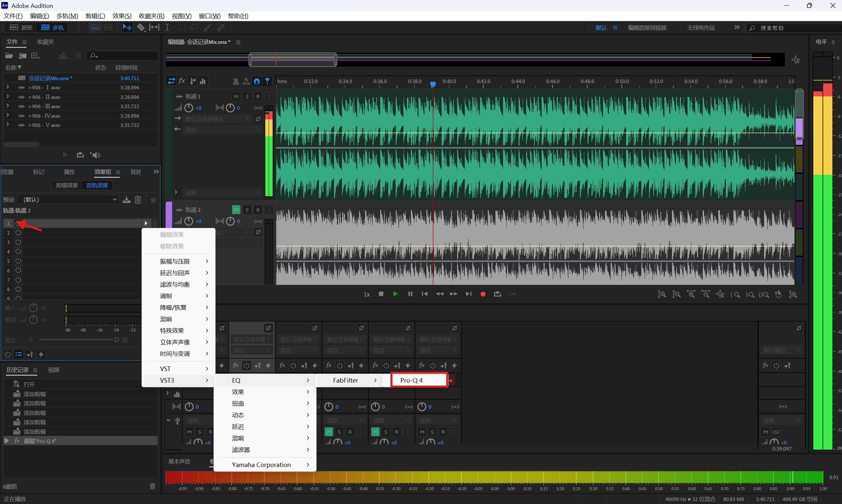The image size is (842, 504).
Task: Select the Slip tool
Action: tap(154, 27)
